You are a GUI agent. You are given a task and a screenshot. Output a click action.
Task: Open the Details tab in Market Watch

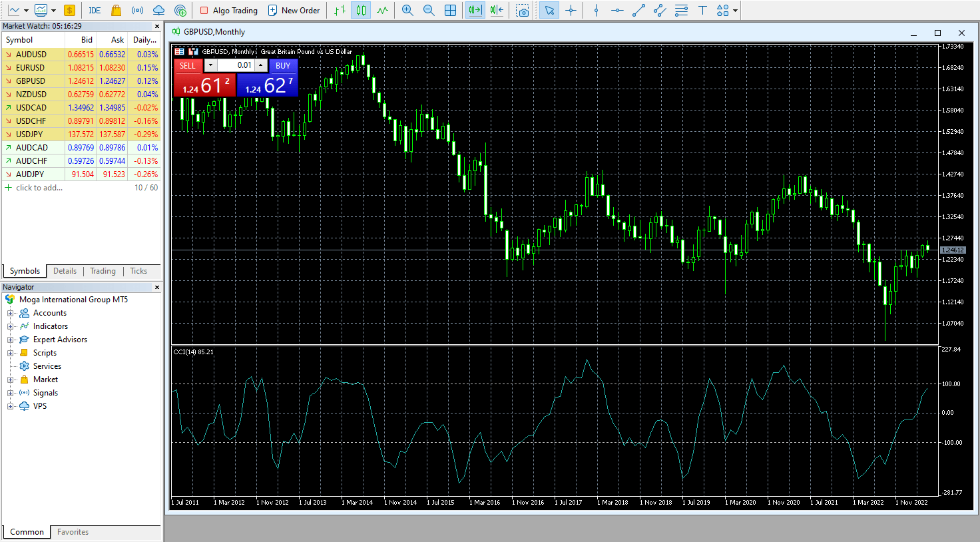tap(65, 271)
